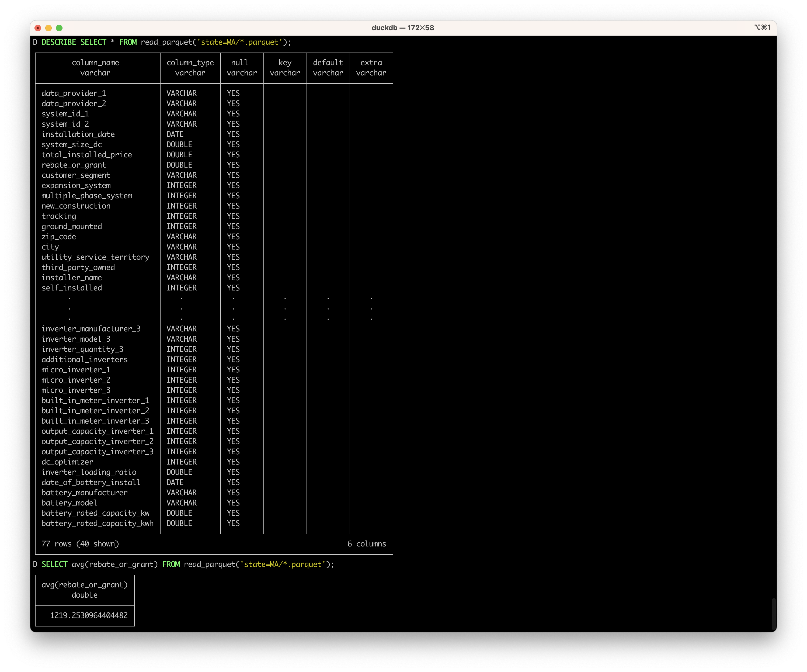Click the DESCRIBE keyword in first command
Image resolution: width=807 pixels, height=672 pixels.
[58, 42]
